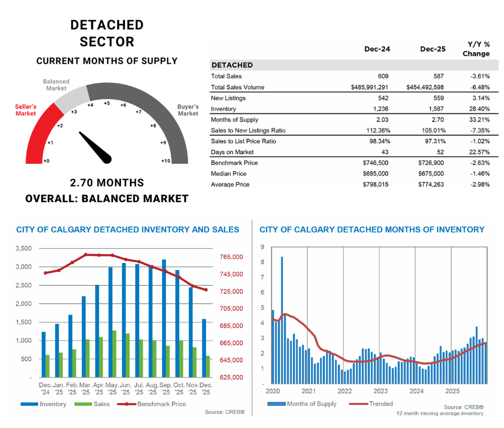Click the red Trended legend line
Viewport: 504px width, 428px height.
tap(358, 404)
